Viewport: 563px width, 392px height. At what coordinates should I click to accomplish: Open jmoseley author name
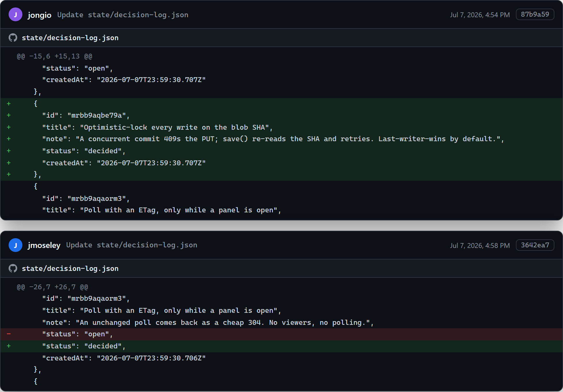click(44, 245)
